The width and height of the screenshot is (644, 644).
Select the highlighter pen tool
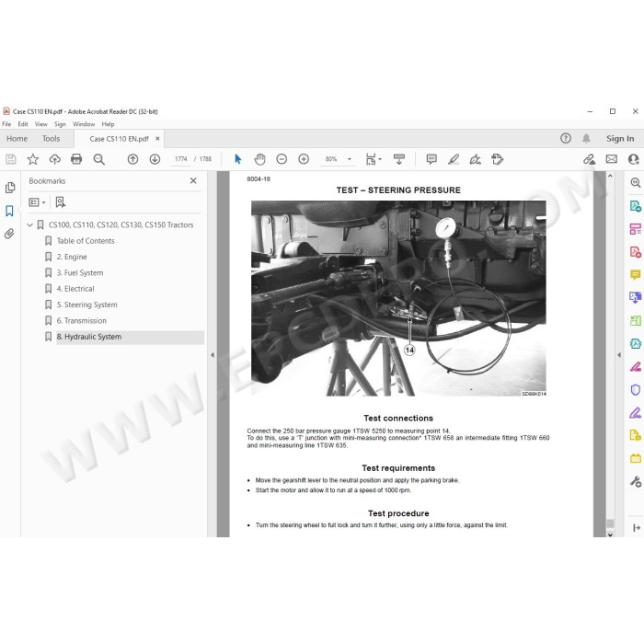(x=454, y=159)
